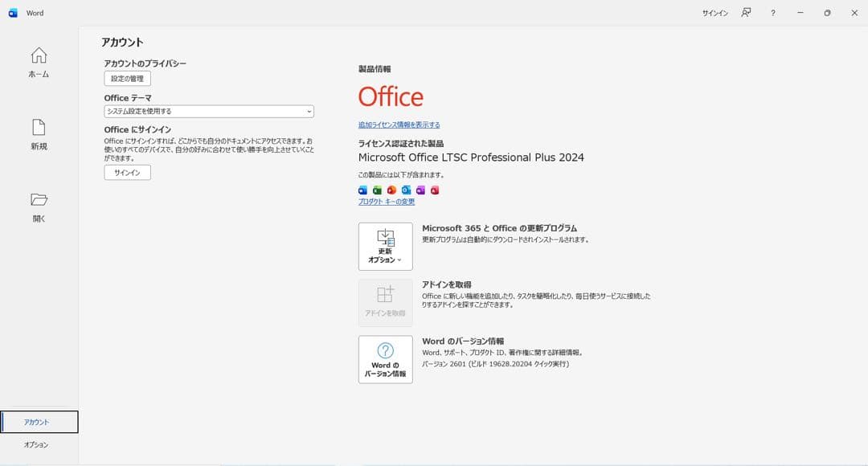The width and height of the screenshot is (868, 466).
Task: Open 追加ライセンス情報を表示する link
Action: tap(399, 125)
